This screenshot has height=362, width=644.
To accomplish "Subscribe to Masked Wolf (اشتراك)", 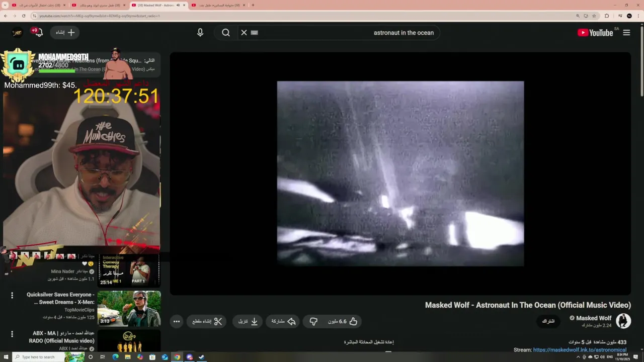I will tap(548, 321).
